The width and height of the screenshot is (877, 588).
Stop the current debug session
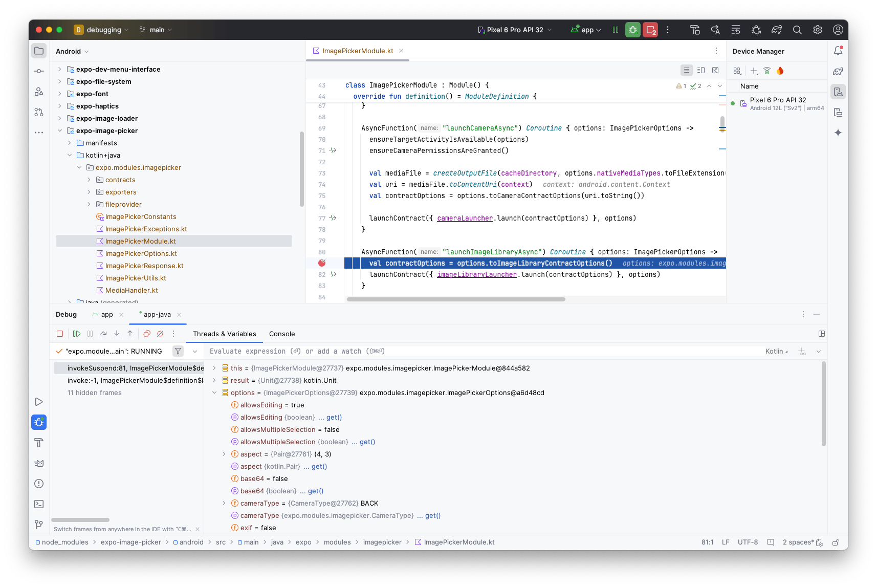[60, 334]
